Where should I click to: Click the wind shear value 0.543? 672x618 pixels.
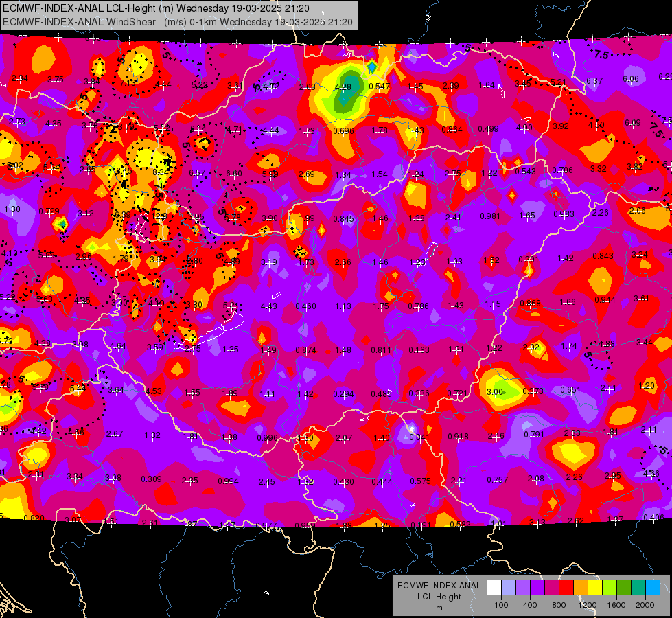pyautogui.click(x=525, y=171)
